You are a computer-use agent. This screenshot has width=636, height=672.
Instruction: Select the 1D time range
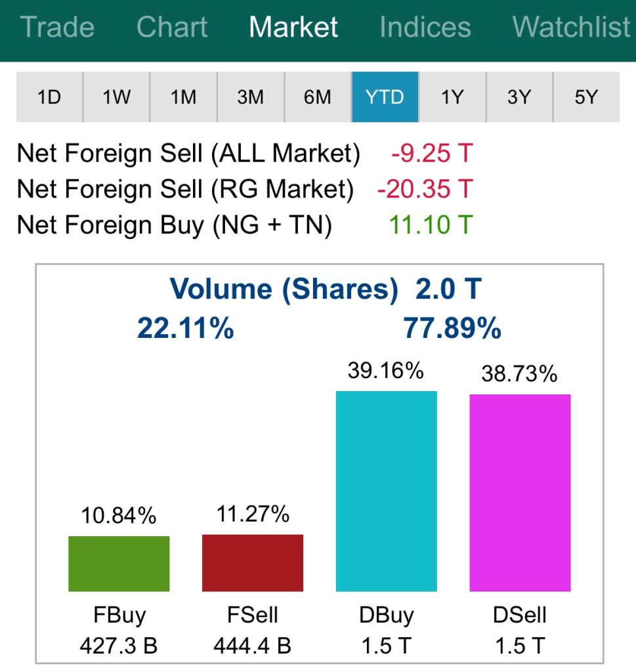click(49, 97)
